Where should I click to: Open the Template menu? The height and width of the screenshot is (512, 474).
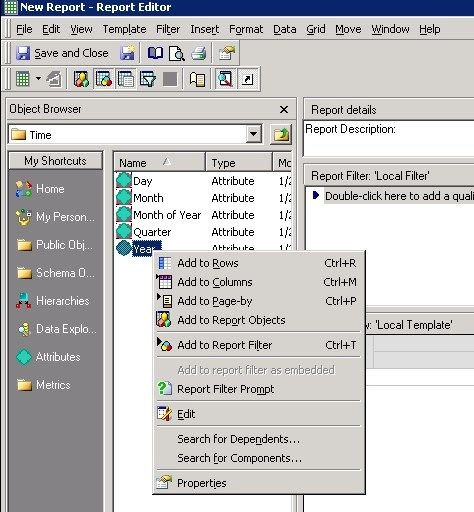coord(124,29)
